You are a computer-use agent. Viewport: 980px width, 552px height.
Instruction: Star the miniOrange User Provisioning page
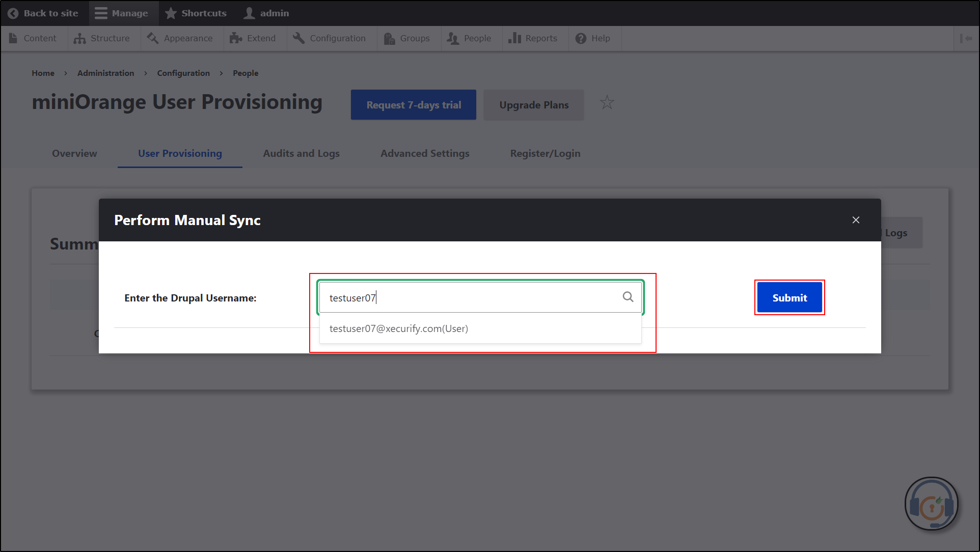[607, 102]
